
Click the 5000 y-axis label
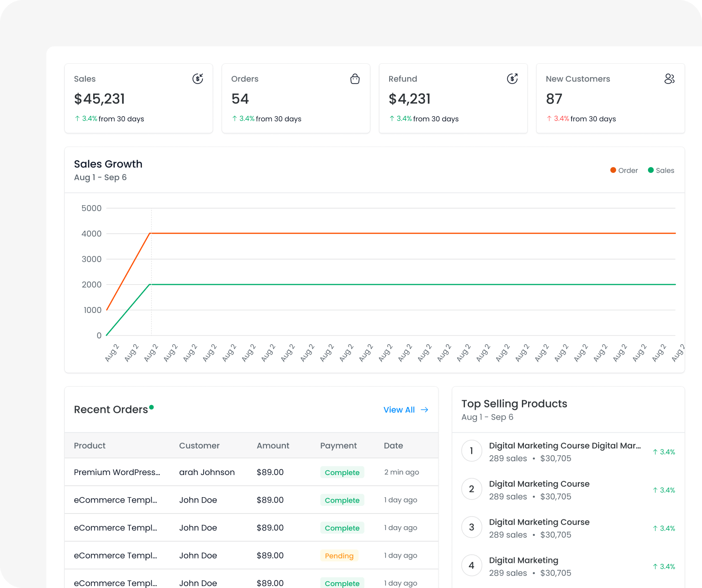(x=92, y=208)
